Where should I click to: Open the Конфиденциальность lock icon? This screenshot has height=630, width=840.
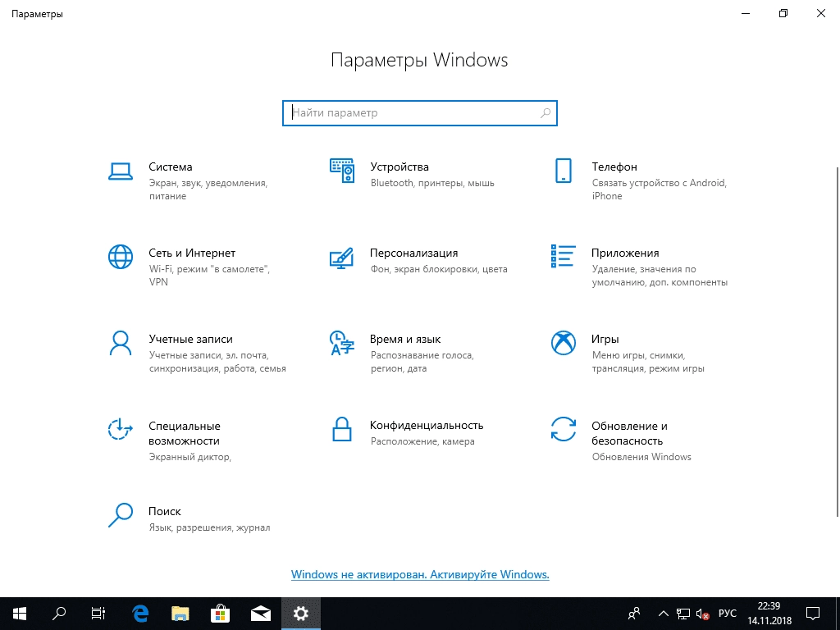[342, 429]
